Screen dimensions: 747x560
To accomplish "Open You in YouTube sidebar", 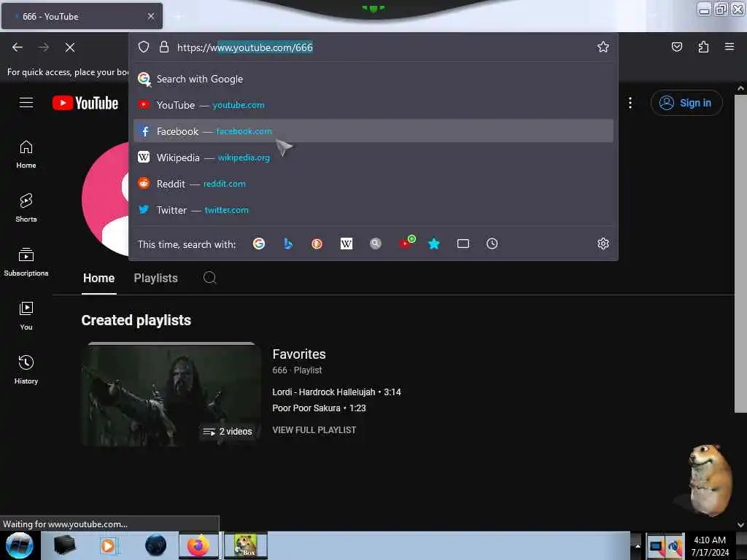I will coord(26,316).
